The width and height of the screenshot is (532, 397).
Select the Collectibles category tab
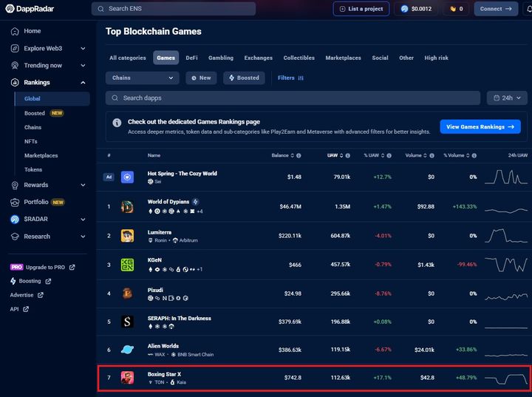pyautogui.click(x=299, y=58)
